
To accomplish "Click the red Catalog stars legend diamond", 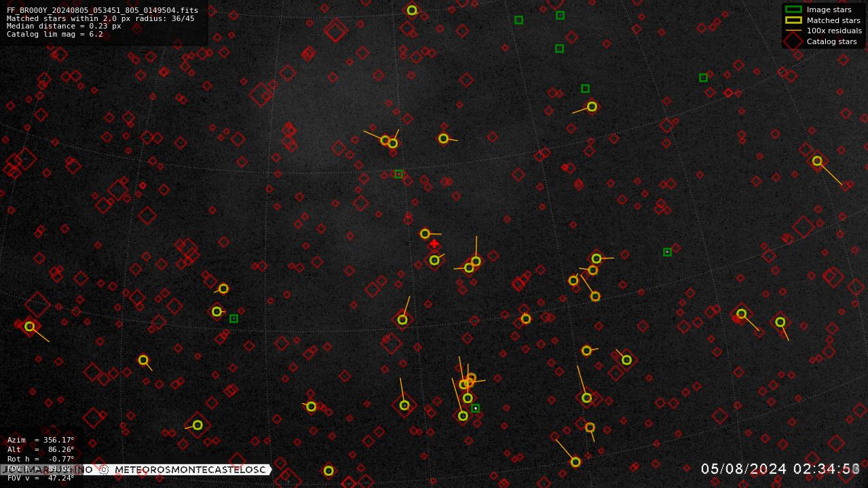I will tap(793, 41).
